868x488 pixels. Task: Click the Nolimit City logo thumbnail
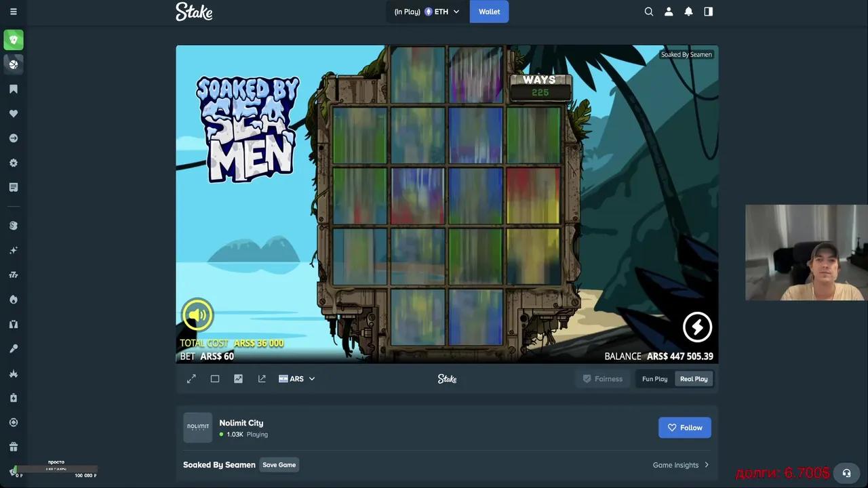click(198, 428)
